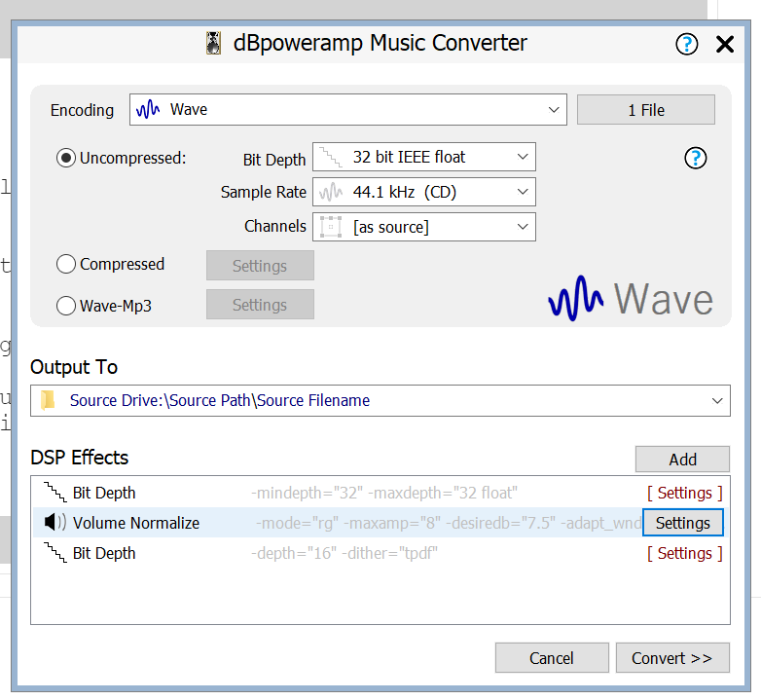Open the Sample Rate 44.1 kHz dropdown

(424, 192)
